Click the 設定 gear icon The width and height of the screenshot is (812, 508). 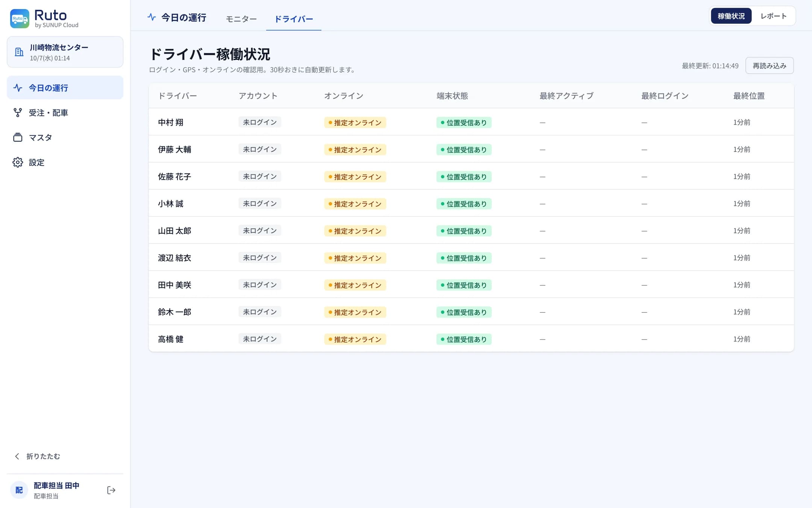(18, 162)
